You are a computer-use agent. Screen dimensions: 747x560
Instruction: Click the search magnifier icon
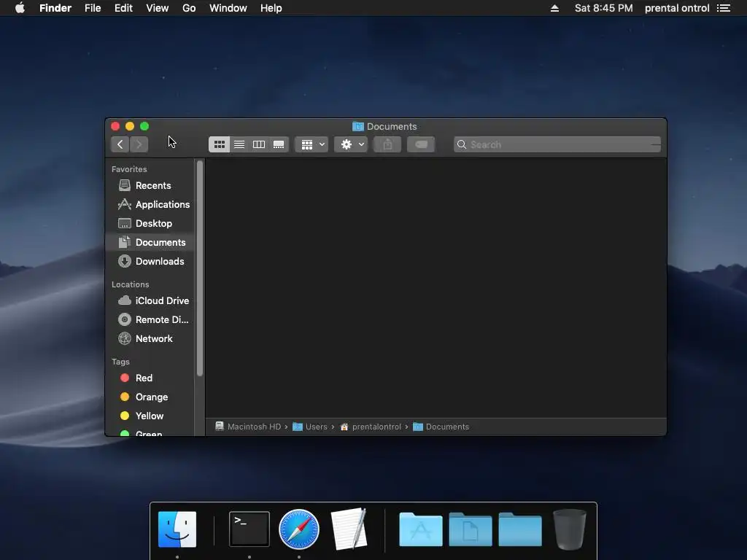click(462, 144)
